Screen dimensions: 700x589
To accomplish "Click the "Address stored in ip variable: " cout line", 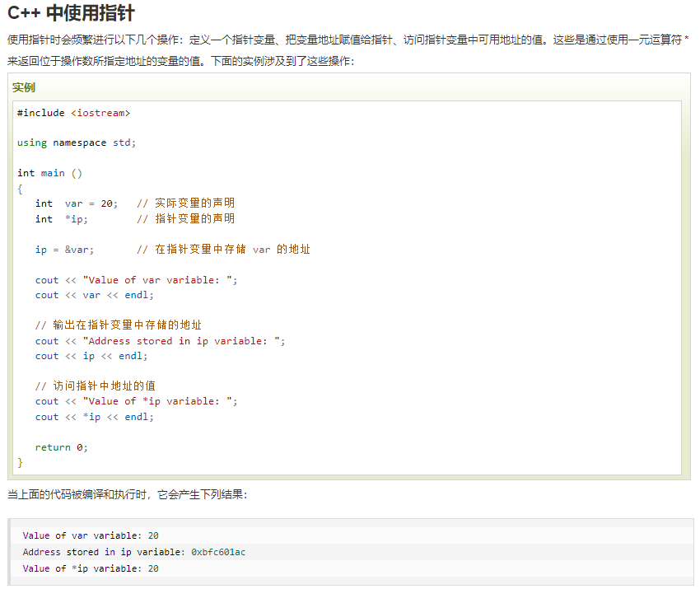I will coord(161,341).
